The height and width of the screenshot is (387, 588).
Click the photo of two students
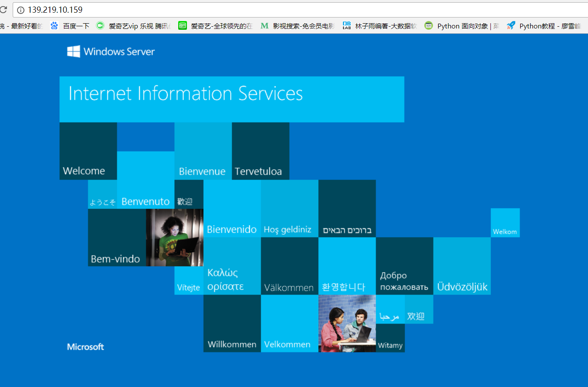coord(347,323)
